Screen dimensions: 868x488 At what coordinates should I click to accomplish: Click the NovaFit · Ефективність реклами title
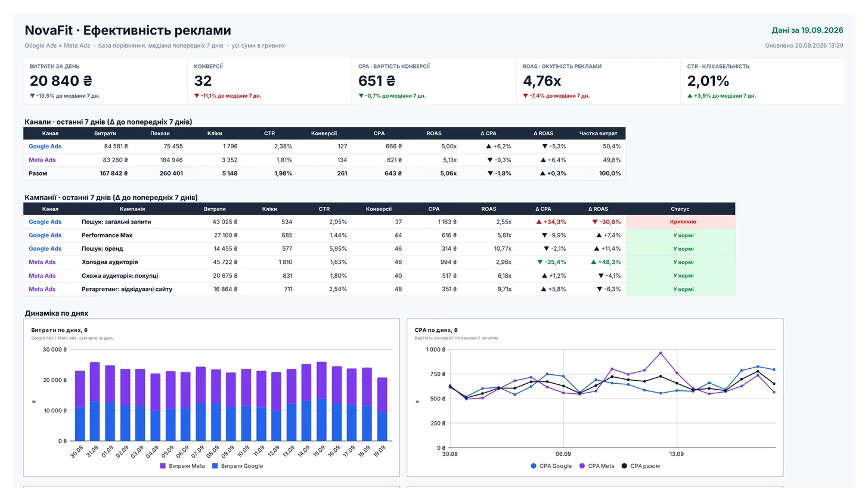(128, 30)
